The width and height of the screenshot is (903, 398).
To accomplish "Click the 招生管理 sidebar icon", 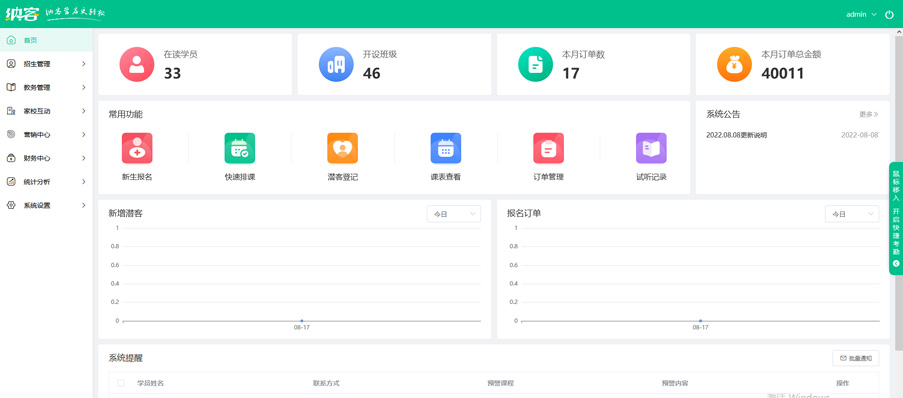I will point(11,64).
